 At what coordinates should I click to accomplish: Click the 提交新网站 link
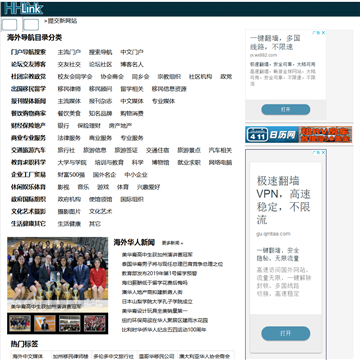[62, 21]
